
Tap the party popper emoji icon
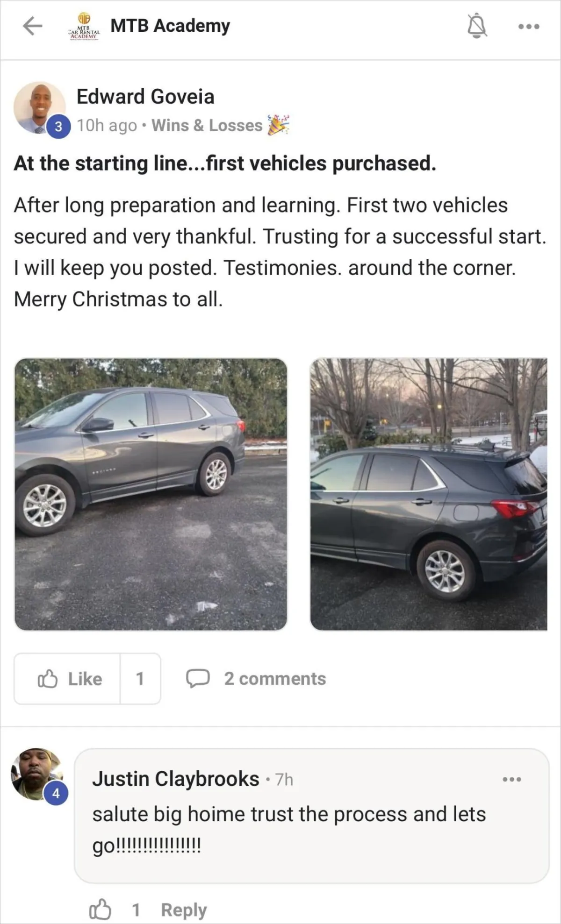(278, 125)
